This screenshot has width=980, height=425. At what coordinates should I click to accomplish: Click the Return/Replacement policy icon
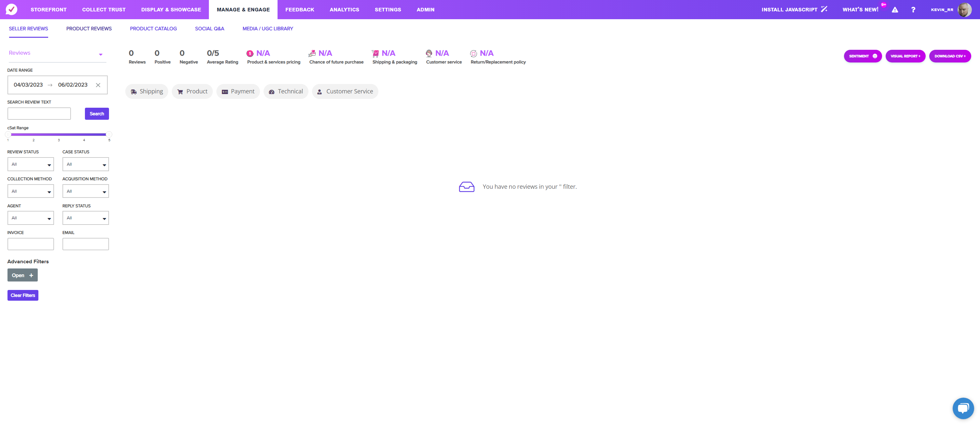click(473, 54)
